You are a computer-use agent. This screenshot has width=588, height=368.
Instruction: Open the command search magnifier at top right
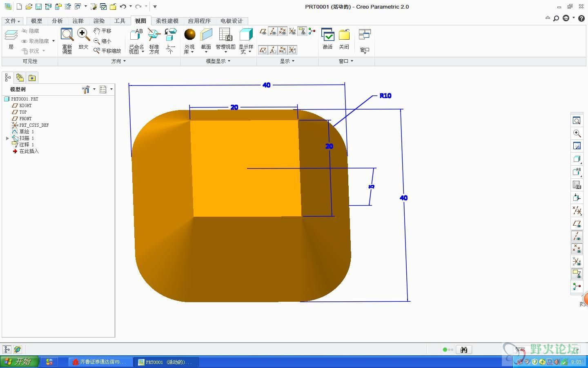click(x=556, y=18)
